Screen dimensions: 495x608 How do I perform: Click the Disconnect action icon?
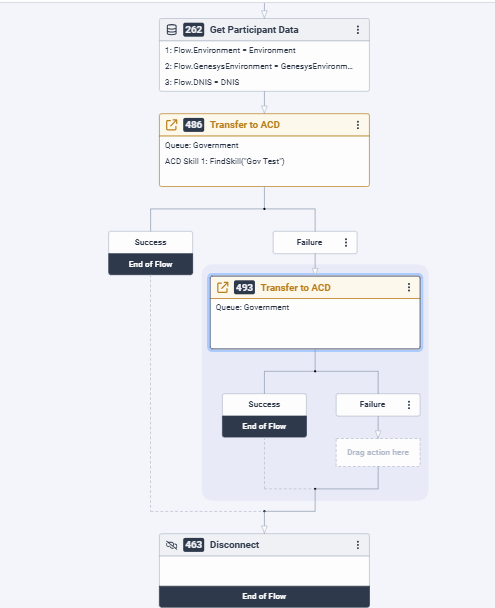tap(171, 545)
